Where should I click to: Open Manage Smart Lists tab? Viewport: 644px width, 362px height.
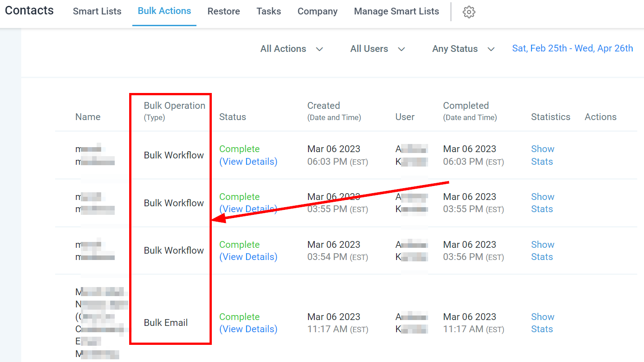(396, 11)
